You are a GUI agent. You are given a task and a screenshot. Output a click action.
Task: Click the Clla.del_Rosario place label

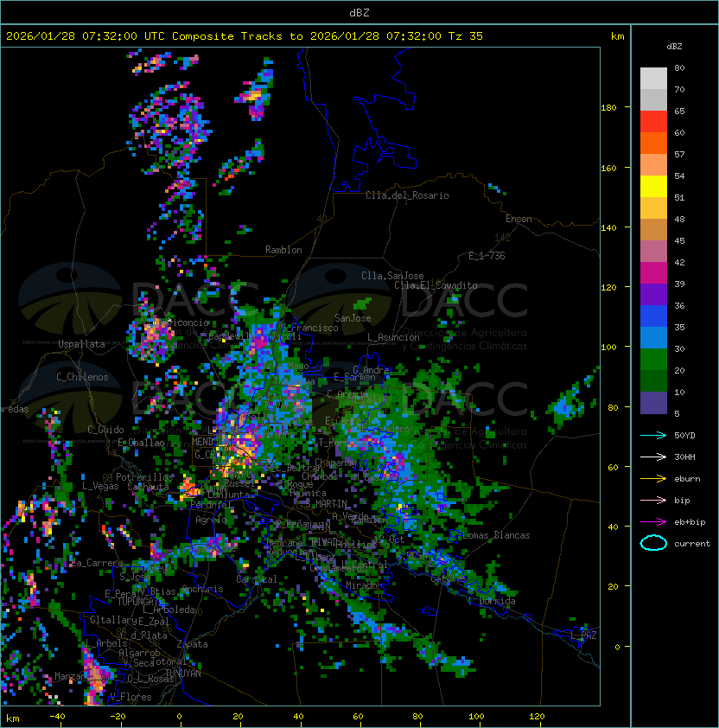[407, 195]
